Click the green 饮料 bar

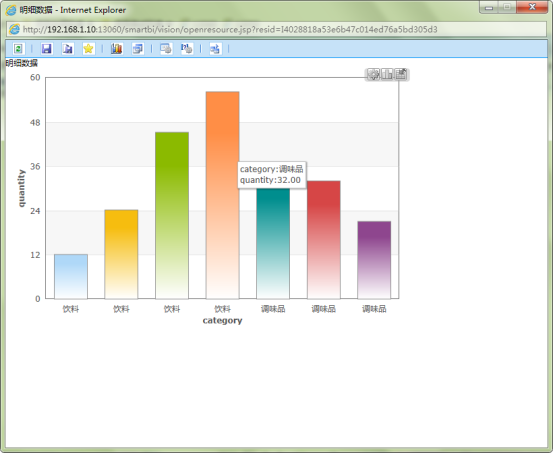tap(172, 216)
